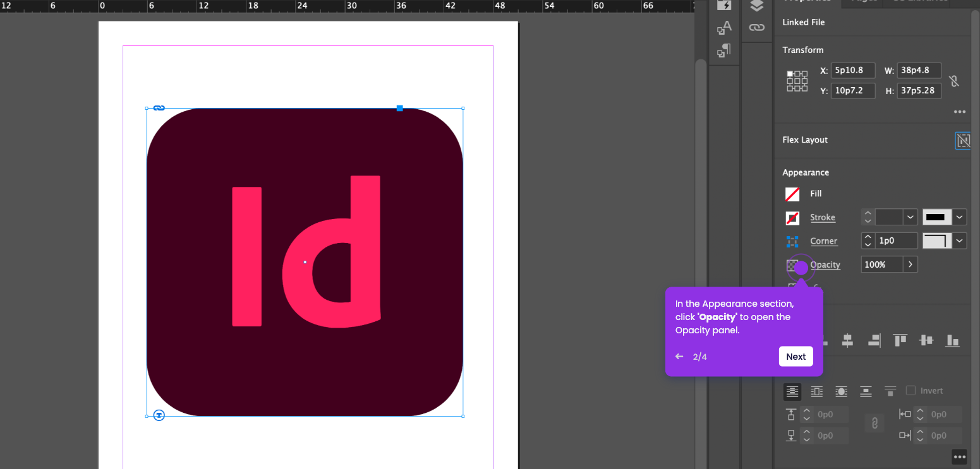Click the Flex Layout icon button
980x469 pixels.
963,140
